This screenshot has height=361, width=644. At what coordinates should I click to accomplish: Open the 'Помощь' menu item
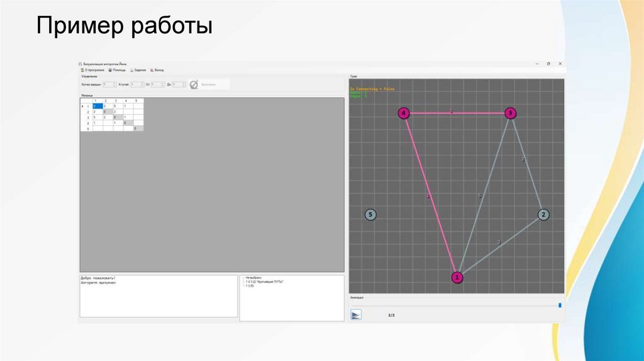coord(117,70)
